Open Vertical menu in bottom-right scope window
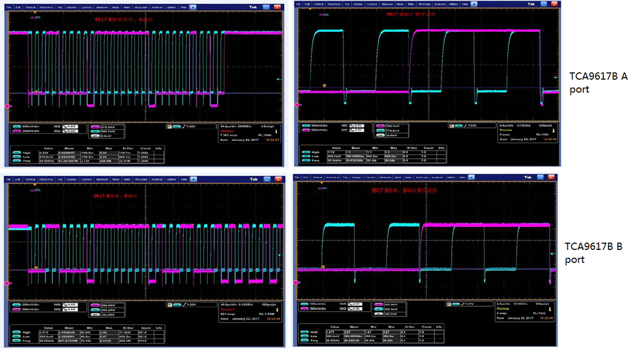Image resolution: width=644 pixels, height=353 pixels. [316, 177]
